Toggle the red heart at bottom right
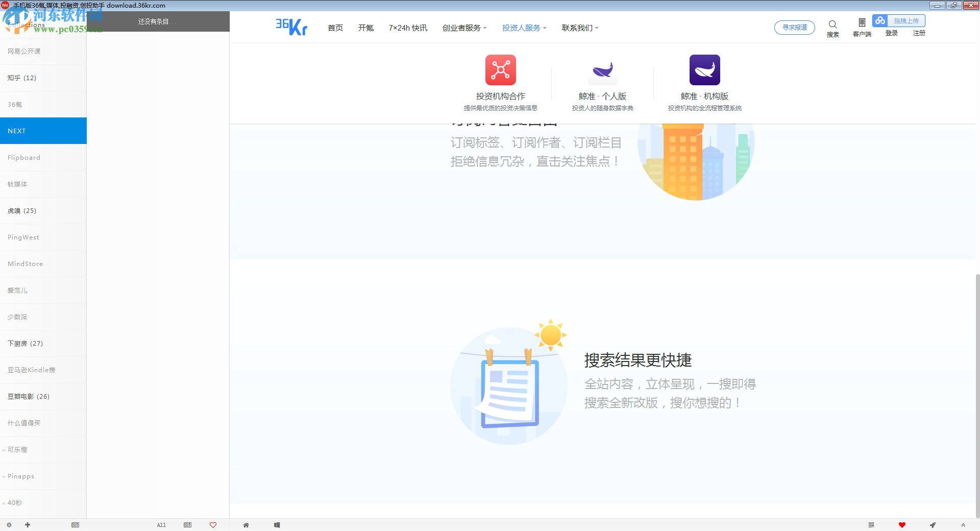 tap(902, 525)
